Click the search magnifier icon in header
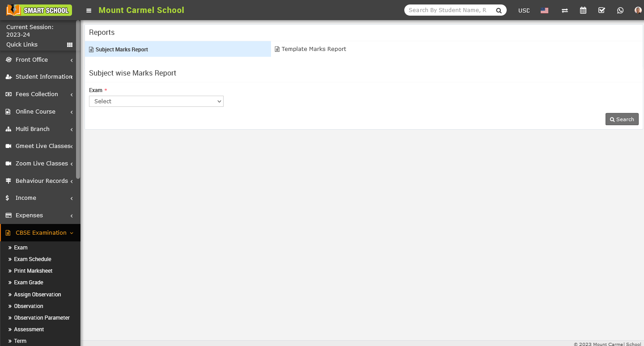This screenshot has height=346, width=644. (x=499, y=10)
